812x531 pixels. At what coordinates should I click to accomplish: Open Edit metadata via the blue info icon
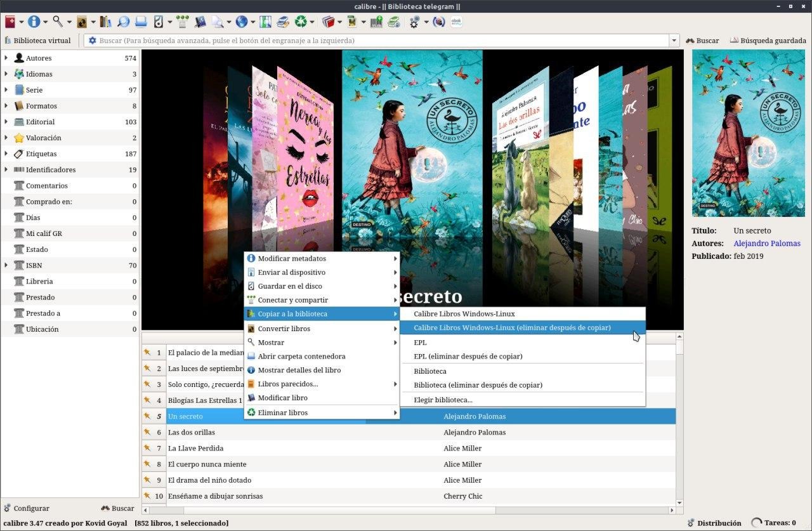33,22
